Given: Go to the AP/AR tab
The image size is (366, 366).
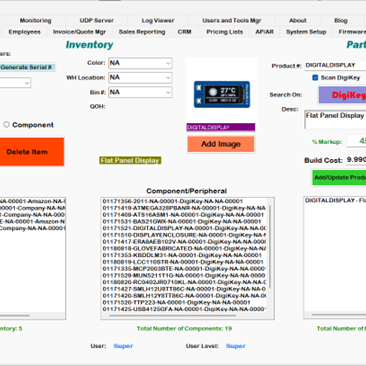Looking at the screenshot, I should 264,32.
